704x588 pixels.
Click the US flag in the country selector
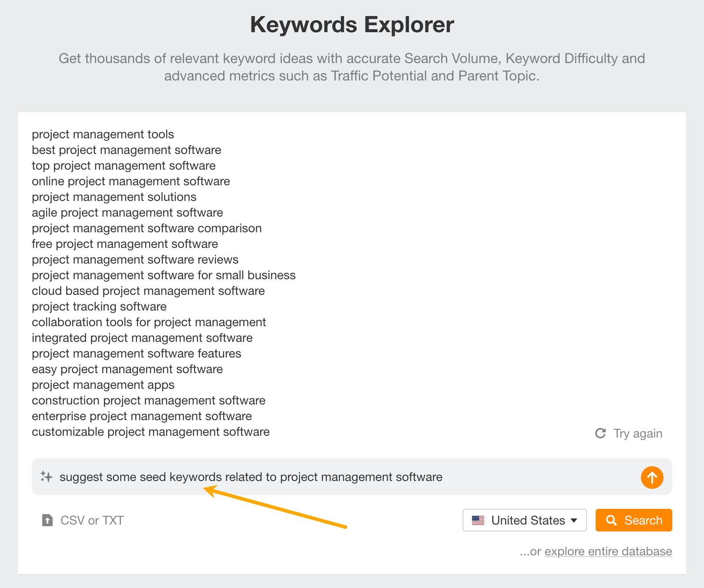click(x=478, y=520)
